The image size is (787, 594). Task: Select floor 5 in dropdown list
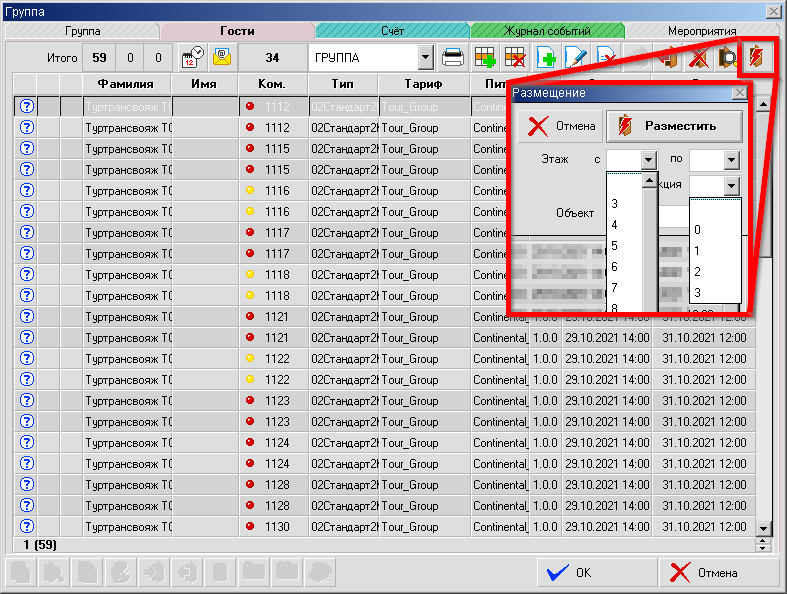615,246
